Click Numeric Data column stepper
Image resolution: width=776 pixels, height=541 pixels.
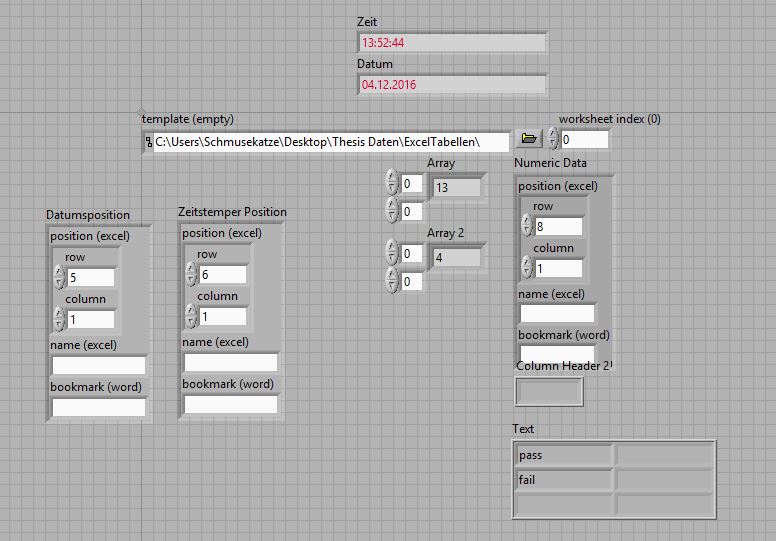click(527, 268)
